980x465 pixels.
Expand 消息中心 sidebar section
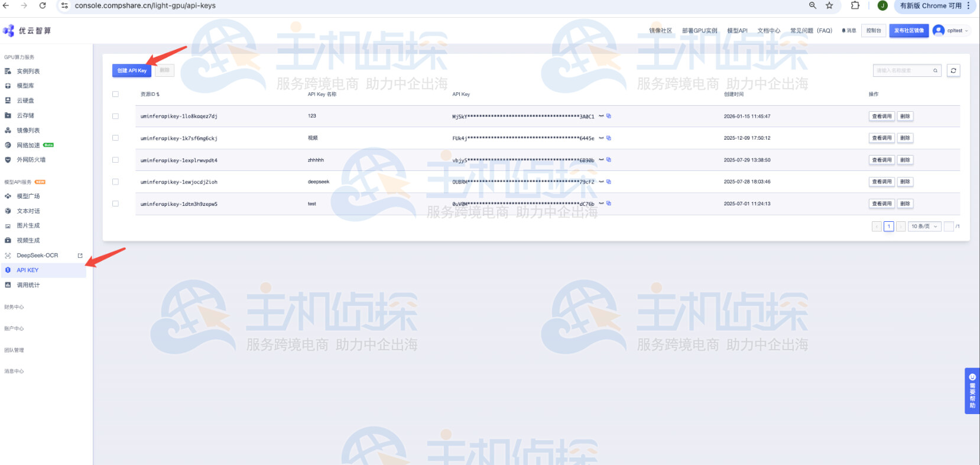(14, 372)
